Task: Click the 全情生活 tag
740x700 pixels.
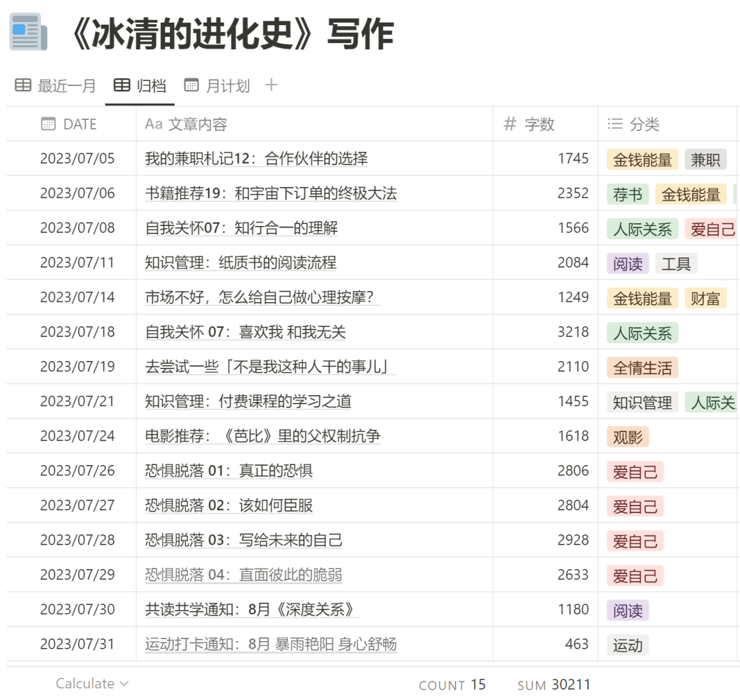Action: 642,368
